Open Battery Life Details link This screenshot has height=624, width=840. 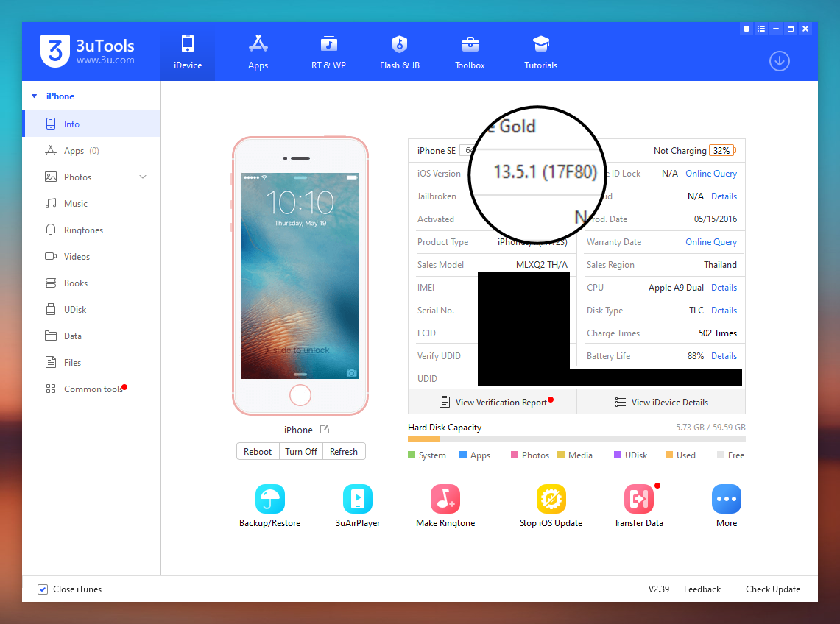[x=724, y=356]
